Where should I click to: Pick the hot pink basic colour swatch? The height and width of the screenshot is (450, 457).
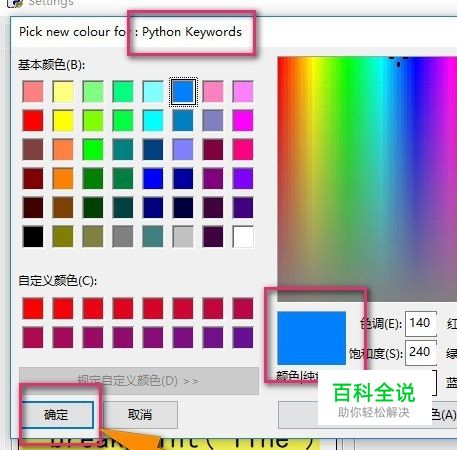243,149
